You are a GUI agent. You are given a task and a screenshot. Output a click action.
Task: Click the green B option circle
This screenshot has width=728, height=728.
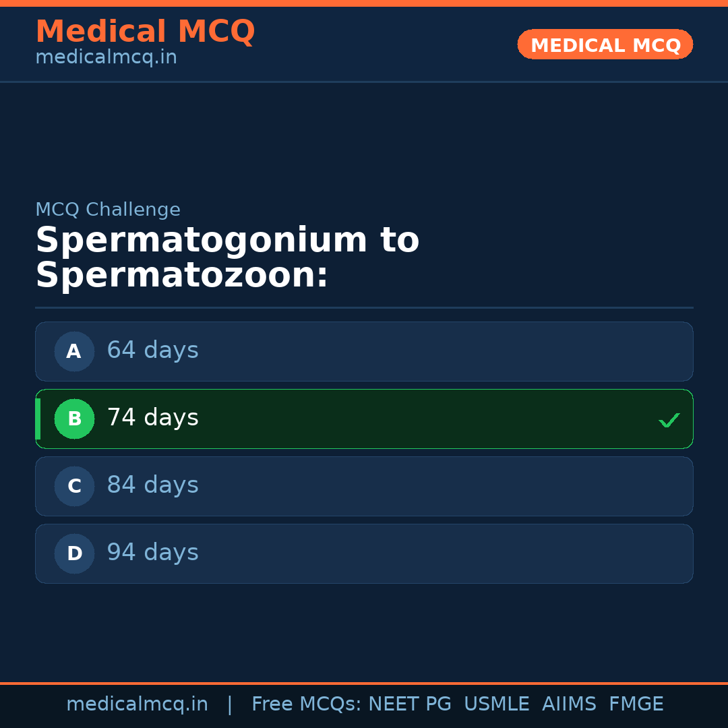coord(74,419)
